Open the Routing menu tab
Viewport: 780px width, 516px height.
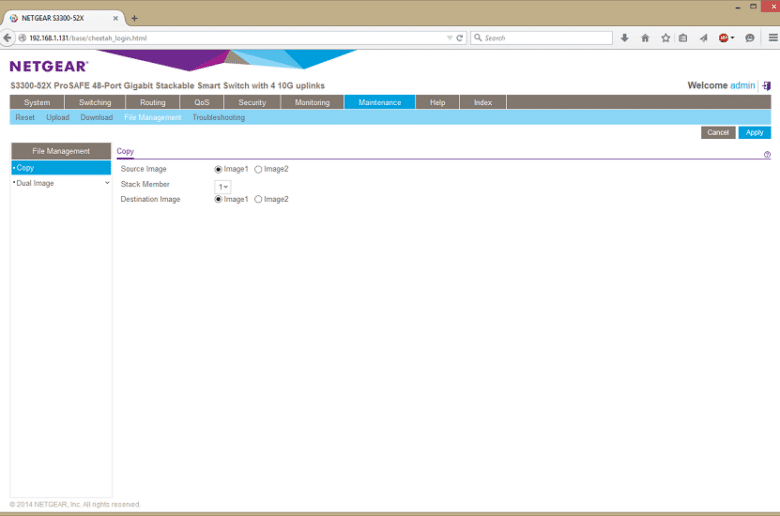pyautogui.click(x=153, y=103)
